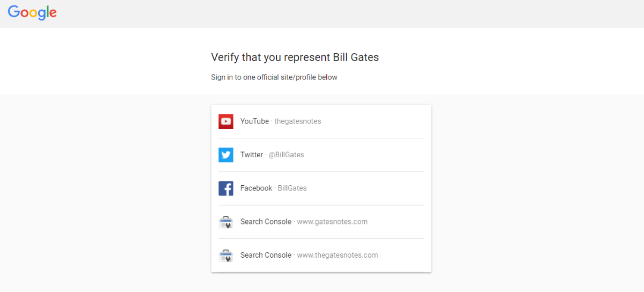
Task: Click the Twitter bird icon
Action: (x=226, y=155)
